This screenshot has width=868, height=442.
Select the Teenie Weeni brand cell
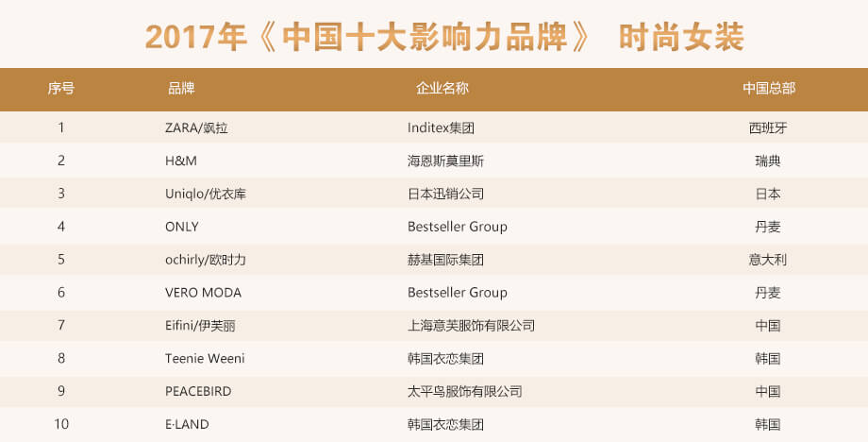tap(205, 358)
